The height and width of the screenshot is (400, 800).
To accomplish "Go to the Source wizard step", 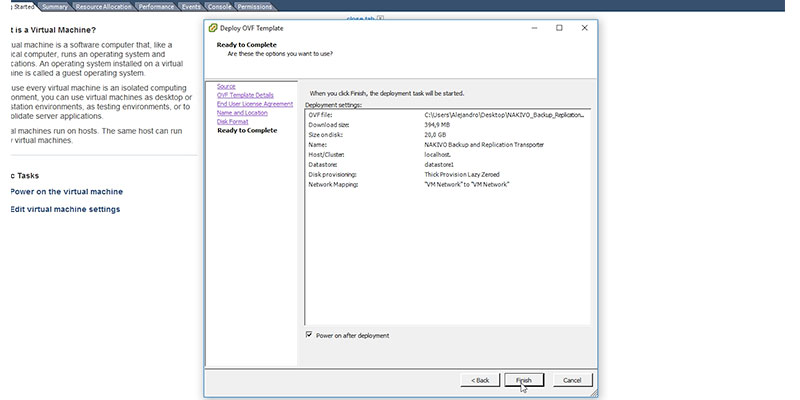I will (226, 86).
